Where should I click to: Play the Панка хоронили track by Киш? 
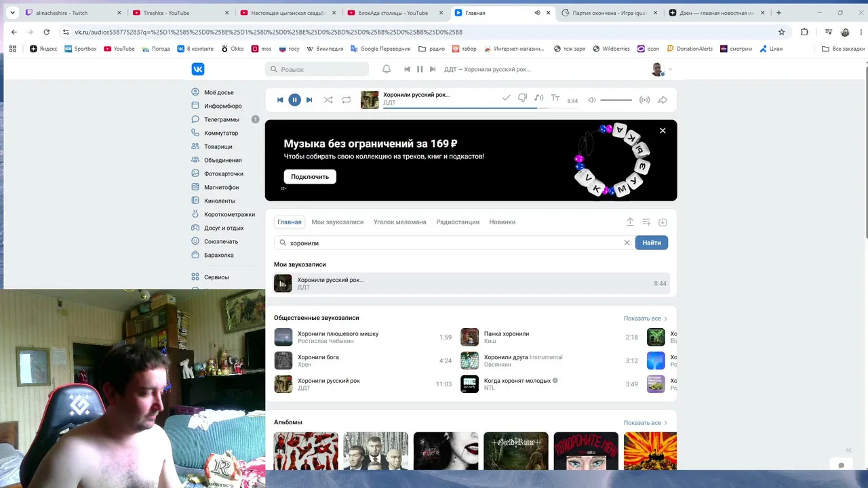click(x=549, y=337)
